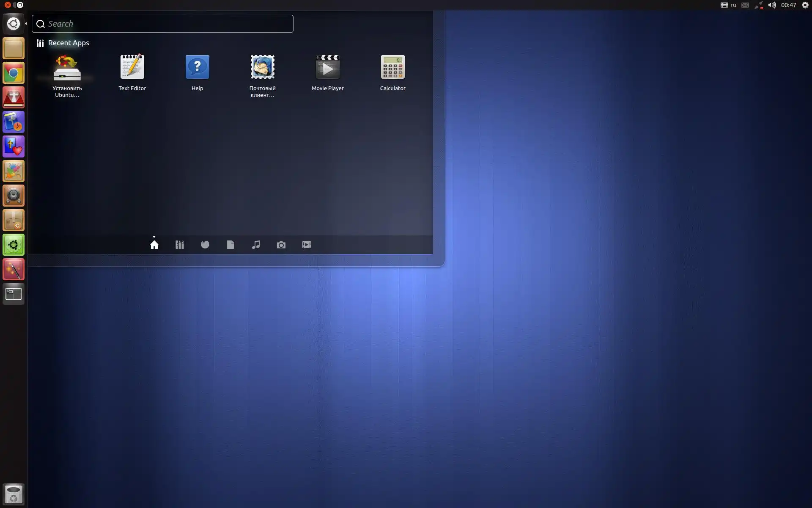Open Google Chrome from the launcher

(x=14, y=74)
